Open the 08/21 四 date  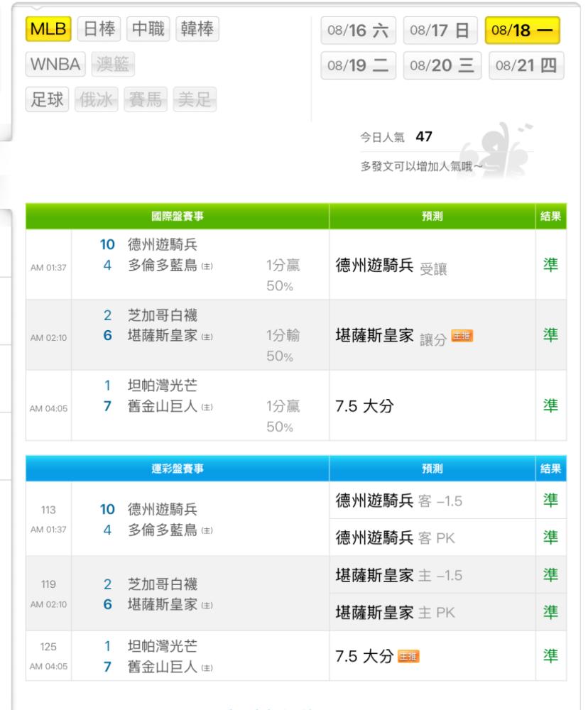click(x=526, y=65)
